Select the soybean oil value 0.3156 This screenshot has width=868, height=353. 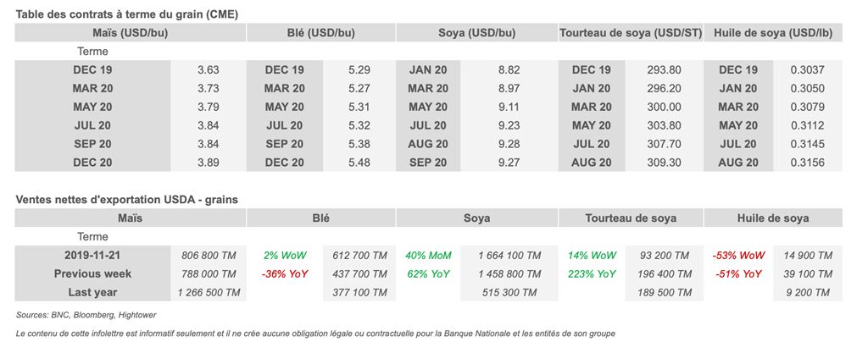[x=806, y=163]
